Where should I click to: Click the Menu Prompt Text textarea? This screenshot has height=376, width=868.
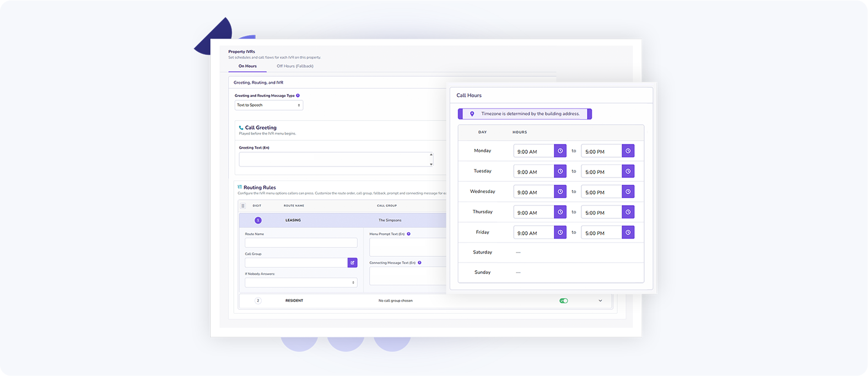408,247
